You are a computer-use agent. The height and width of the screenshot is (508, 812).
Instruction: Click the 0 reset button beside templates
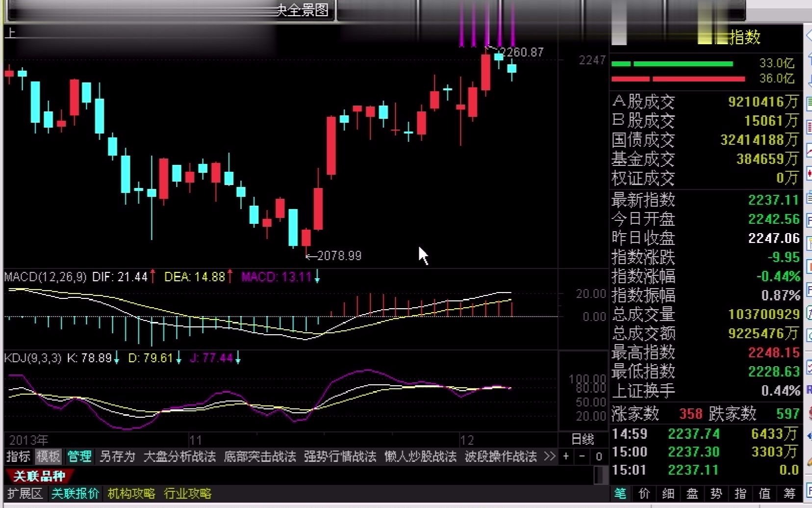tap(599, 456)
